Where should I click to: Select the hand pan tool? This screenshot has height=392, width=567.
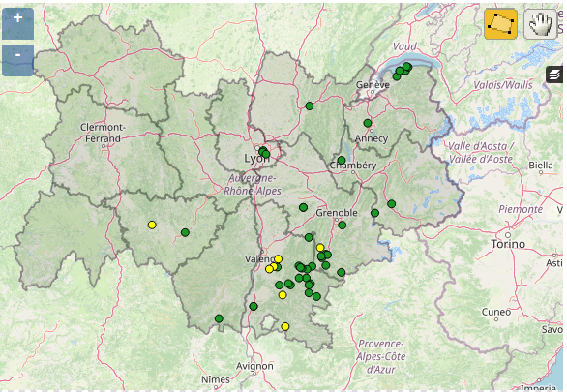(540, 24)
